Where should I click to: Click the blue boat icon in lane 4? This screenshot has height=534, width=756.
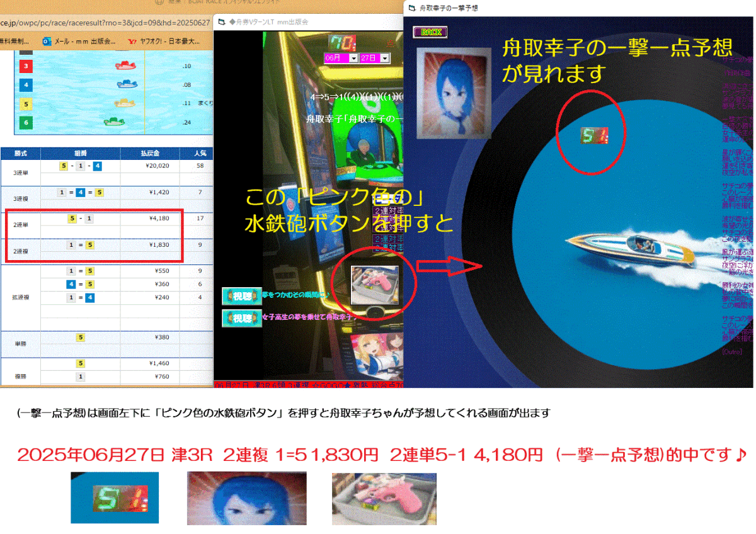pyautogui.click(x=127, y=84)
